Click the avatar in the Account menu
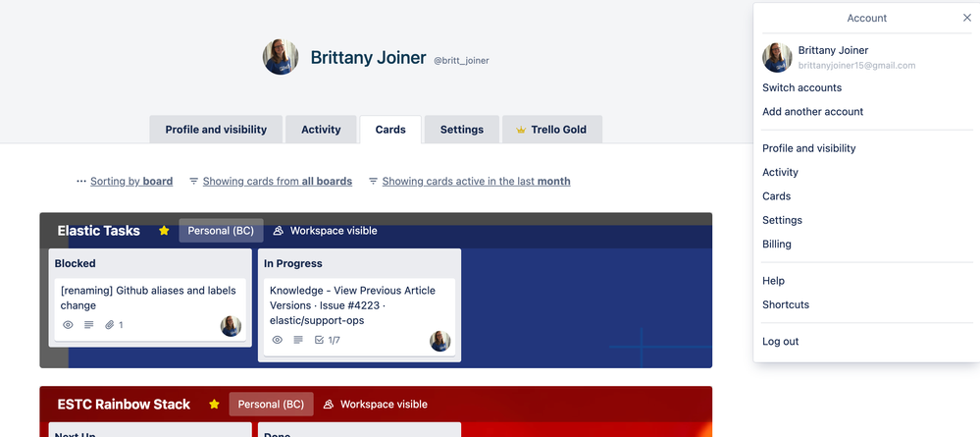Viewport: 980px width, 437px height. [777, 58]
